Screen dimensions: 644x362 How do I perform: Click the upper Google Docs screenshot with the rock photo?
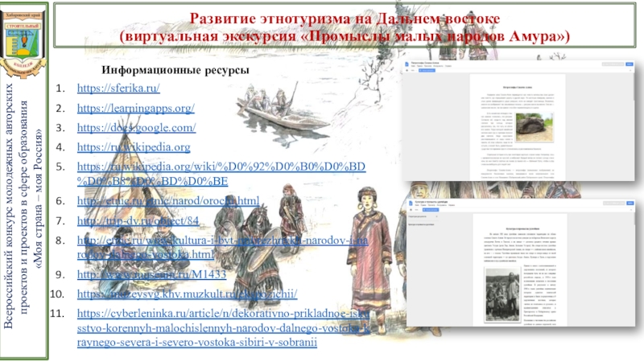click(x=518, y=121)
